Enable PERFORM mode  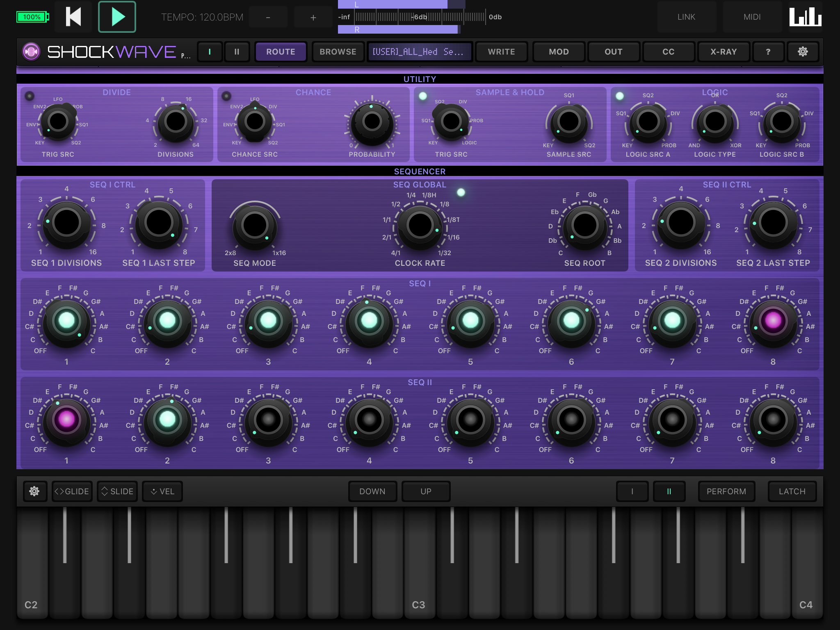[x=726, y=491]
